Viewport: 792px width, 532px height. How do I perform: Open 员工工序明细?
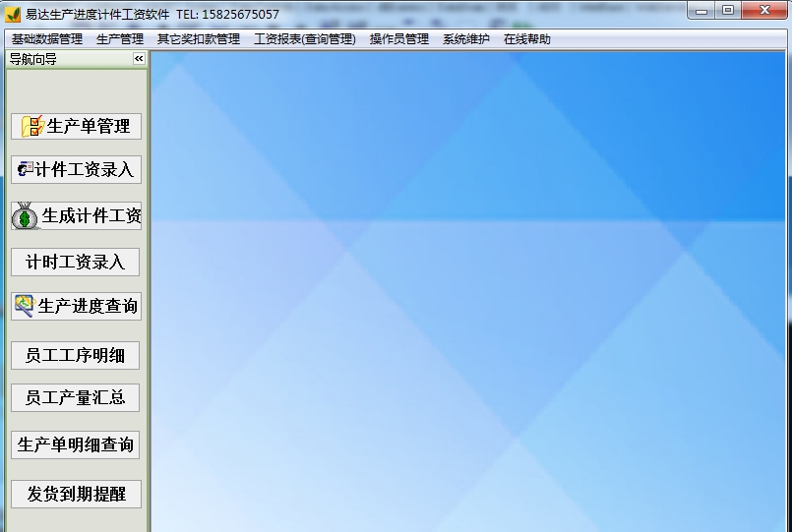pyautogui.click(x=75, y=355)
